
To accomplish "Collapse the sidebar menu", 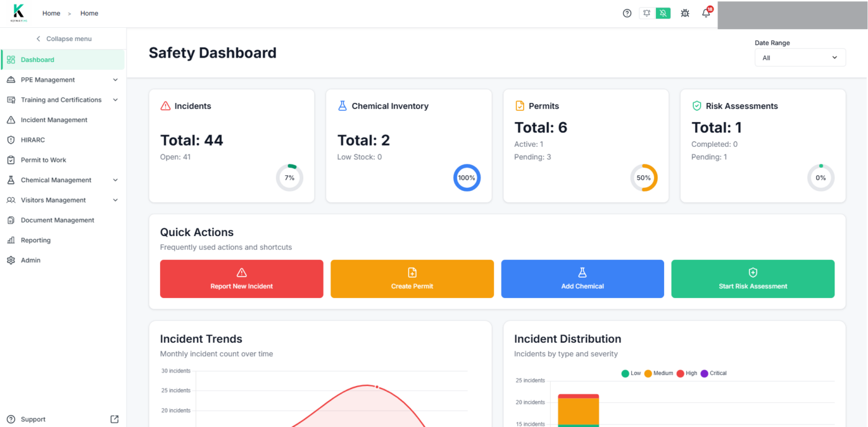I will [x=63, y=38].
